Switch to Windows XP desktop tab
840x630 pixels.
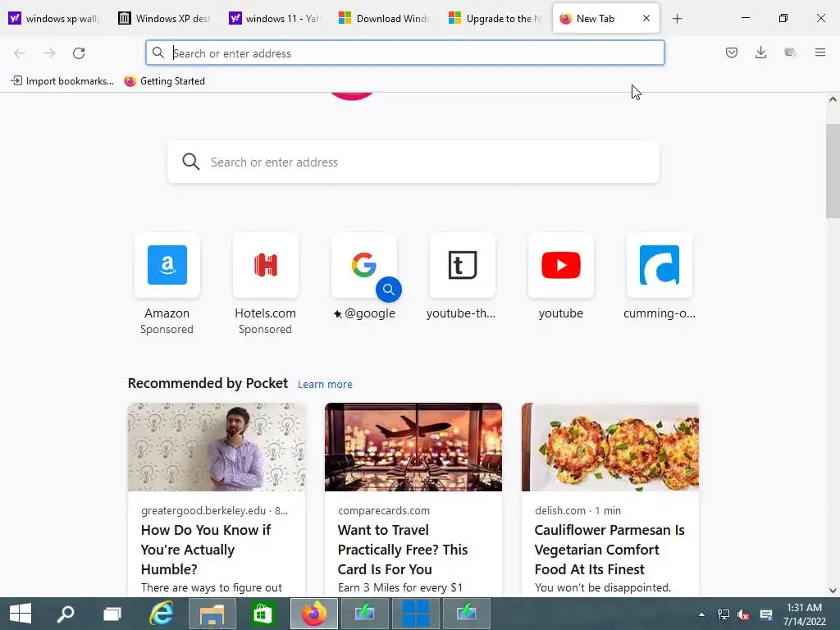[165, 19]
